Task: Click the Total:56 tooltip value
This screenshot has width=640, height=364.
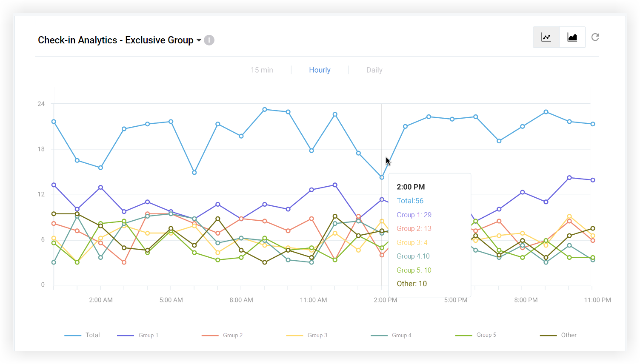Action: 410,201
